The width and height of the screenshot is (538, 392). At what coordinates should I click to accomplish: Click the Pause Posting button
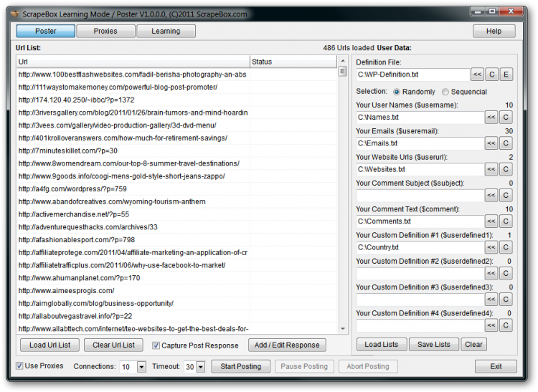pyautogui.click(x=304, y=367)
